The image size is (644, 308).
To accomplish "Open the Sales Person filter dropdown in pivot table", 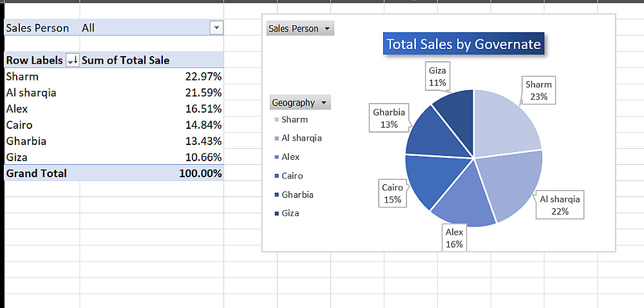I will point(216,28).
